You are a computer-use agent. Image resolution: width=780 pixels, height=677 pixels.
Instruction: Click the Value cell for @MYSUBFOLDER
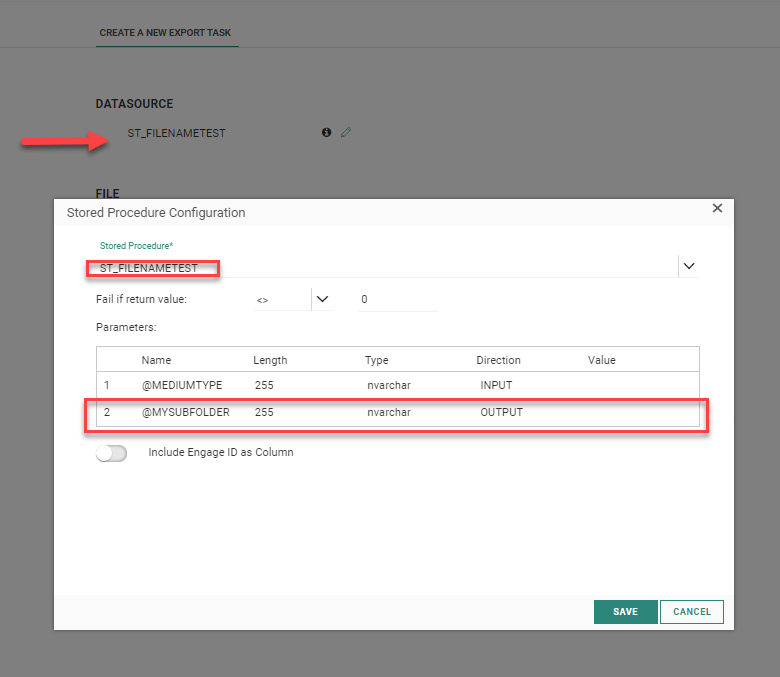tap(640, 412)
